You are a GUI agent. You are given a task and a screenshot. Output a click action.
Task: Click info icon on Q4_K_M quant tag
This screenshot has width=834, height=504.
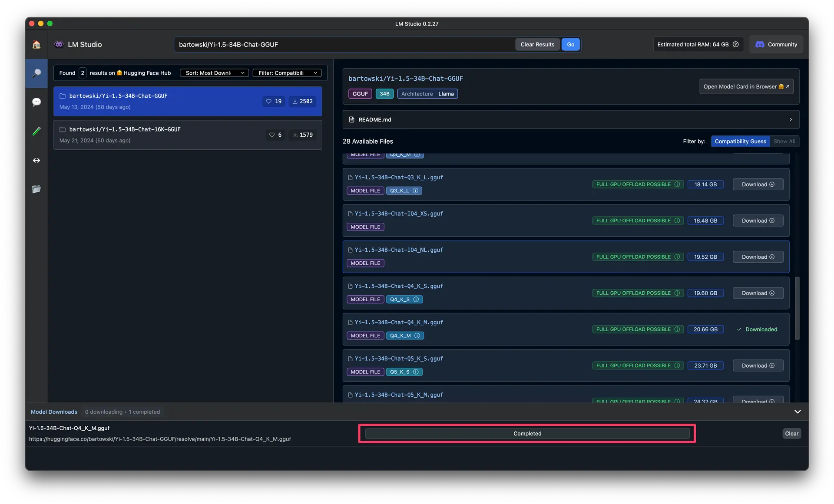(x=417, y=336)
